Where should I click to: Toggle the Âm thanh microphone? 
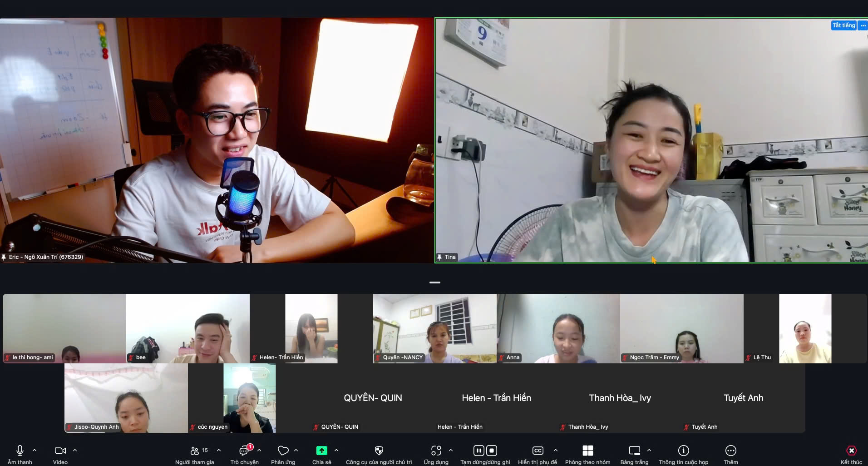click(20, 451)
